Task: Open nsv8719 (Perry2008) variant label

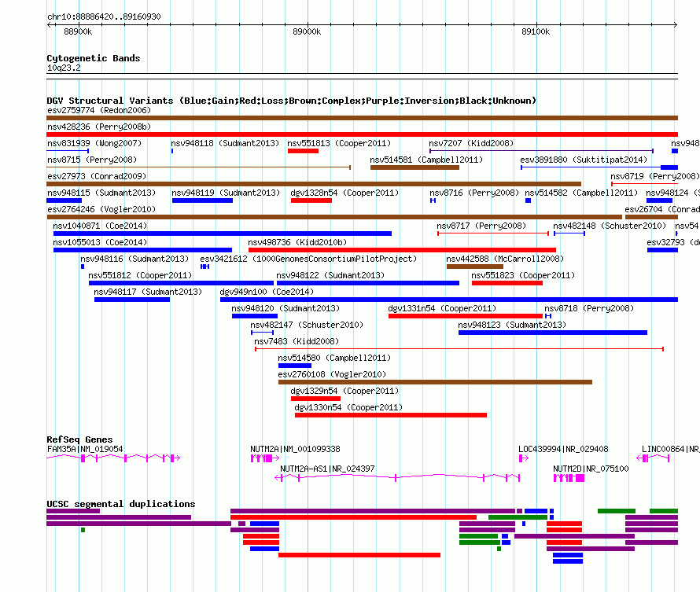Action: tap(655, 176)
